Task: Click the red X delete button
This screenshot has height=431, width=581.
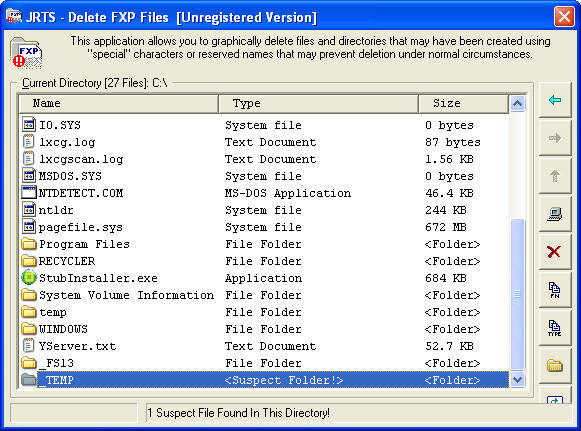Action: (x=555, y=252)
